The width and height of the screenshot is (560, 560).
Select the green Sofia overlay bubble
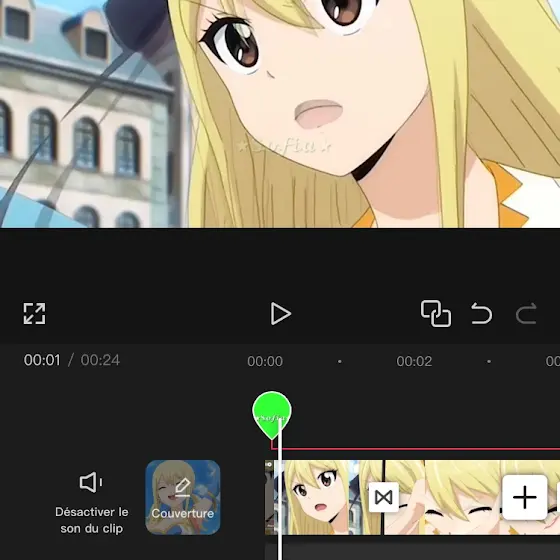pyautogui.click(x=272, y=414)
